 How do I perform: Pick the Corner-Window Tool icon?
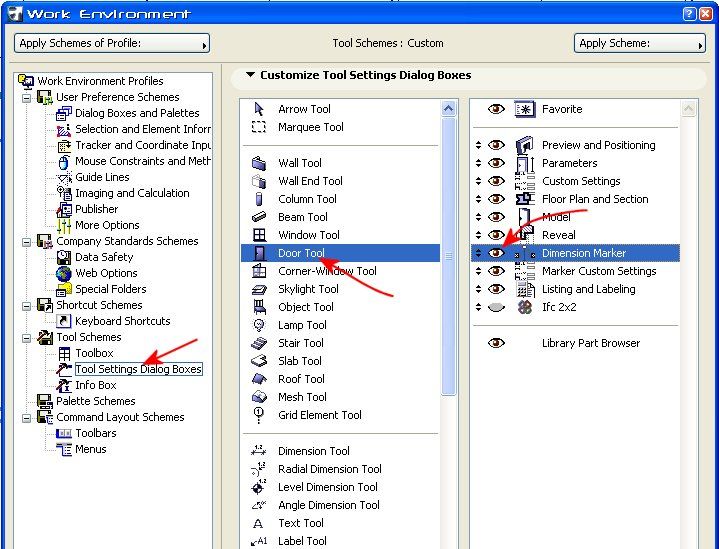coord(259,271)
